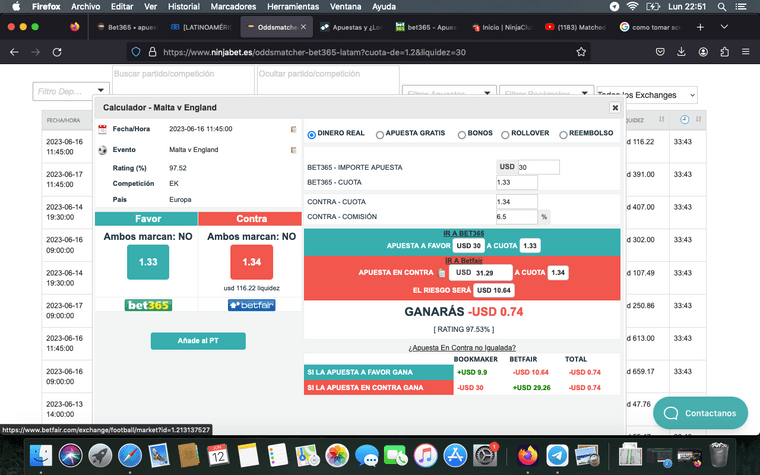Sort the table by the Liquidez column arrows
Viewport: 760px width, 475px height.
(x=662, y=119)
